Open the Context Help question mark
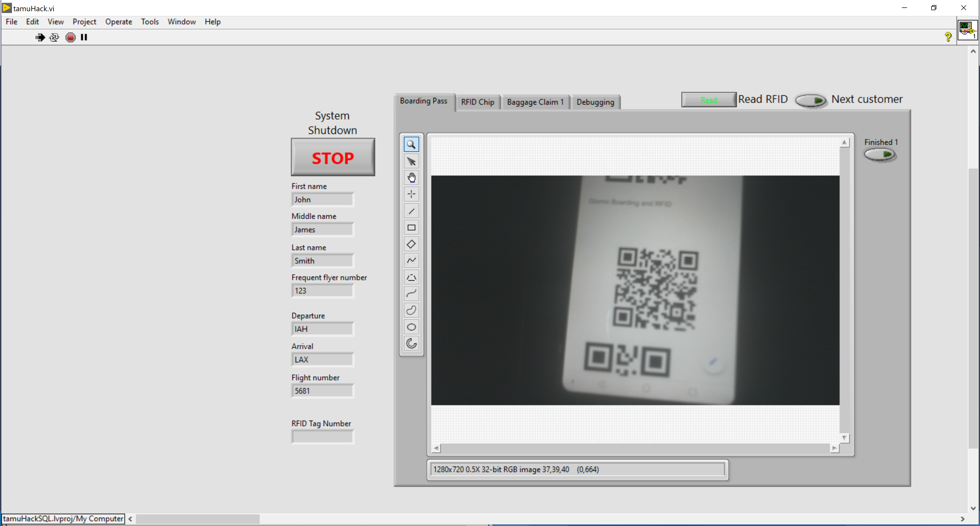 click(x=948, y=37)
